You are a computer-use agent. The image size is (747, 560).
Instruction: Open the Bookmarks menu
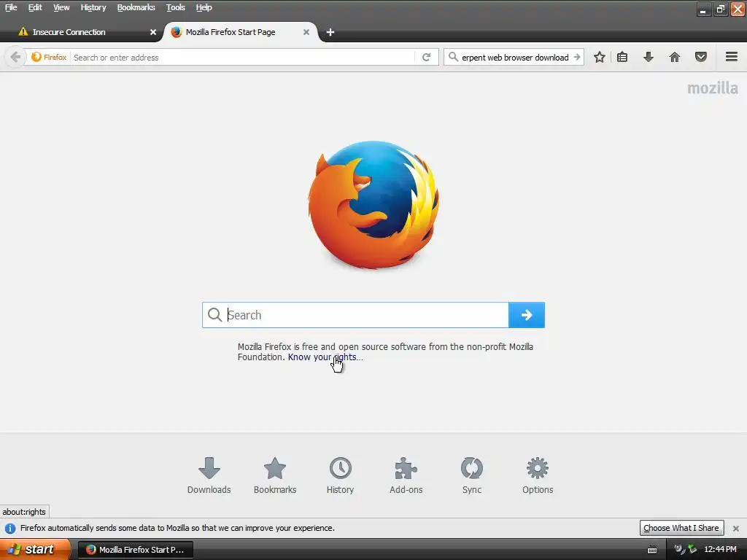136,7
